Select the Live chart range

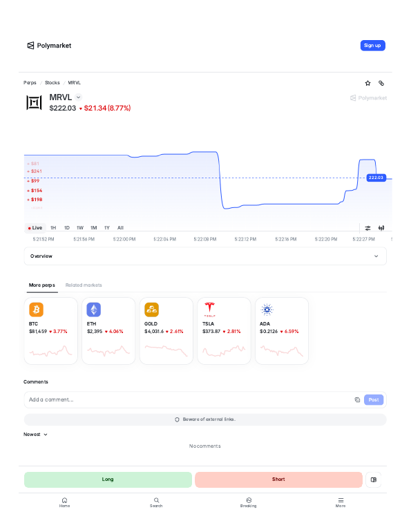(x=35, y=228)
